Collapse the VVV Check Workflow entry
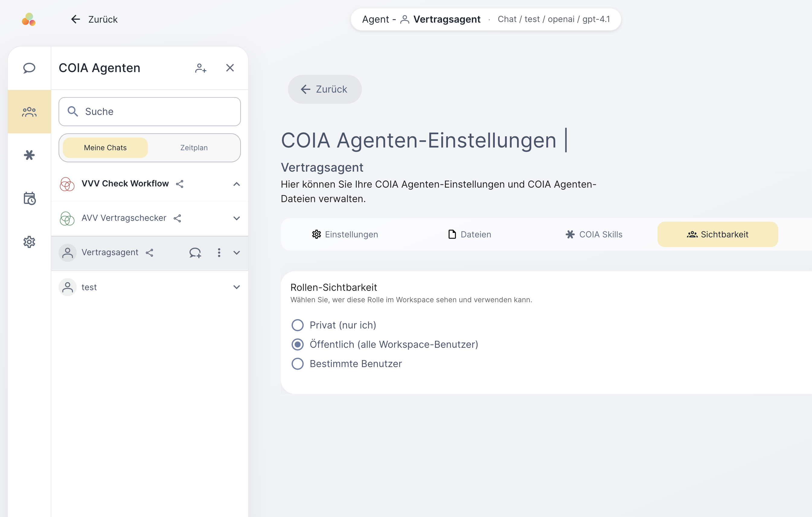Screen dimensions: 812x517 click(x=236, y=184)
